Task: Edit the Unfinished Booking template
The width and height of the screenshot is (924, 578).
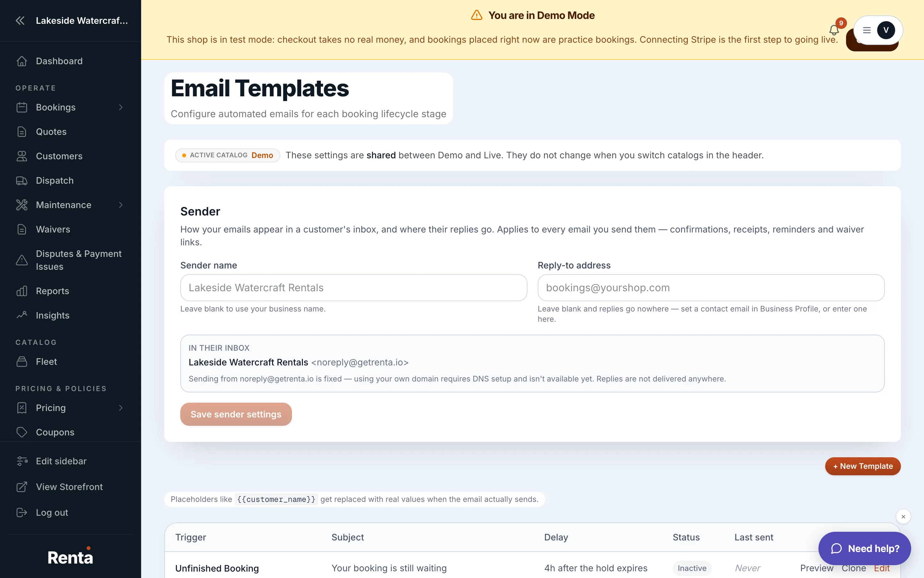Action: point(882,568)
